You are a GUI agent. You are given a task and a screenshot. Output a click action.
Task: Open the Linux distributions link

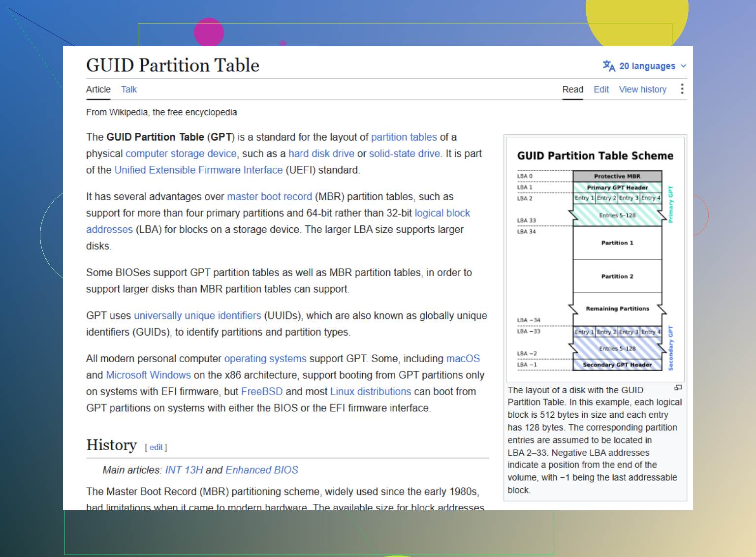click(370, 392)
